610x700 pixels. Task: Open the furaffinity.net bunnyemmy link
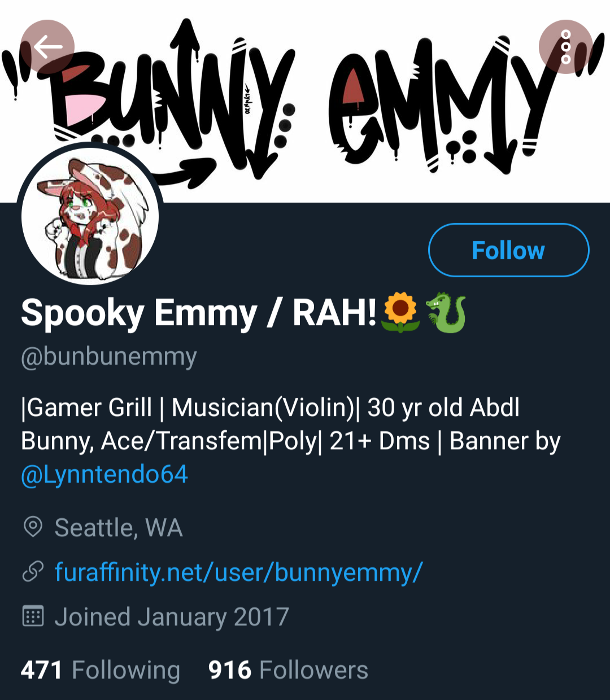238,572
